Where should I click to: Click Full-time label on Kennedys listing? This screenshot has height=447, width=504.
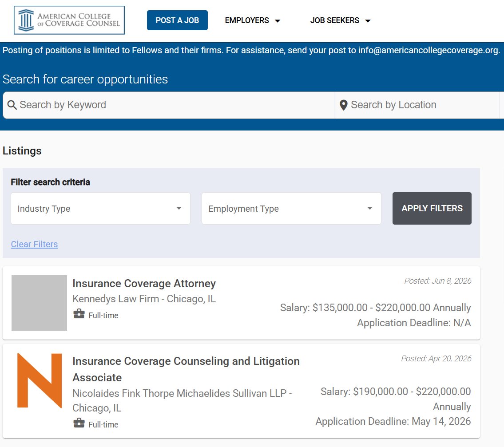coord(103,316)
